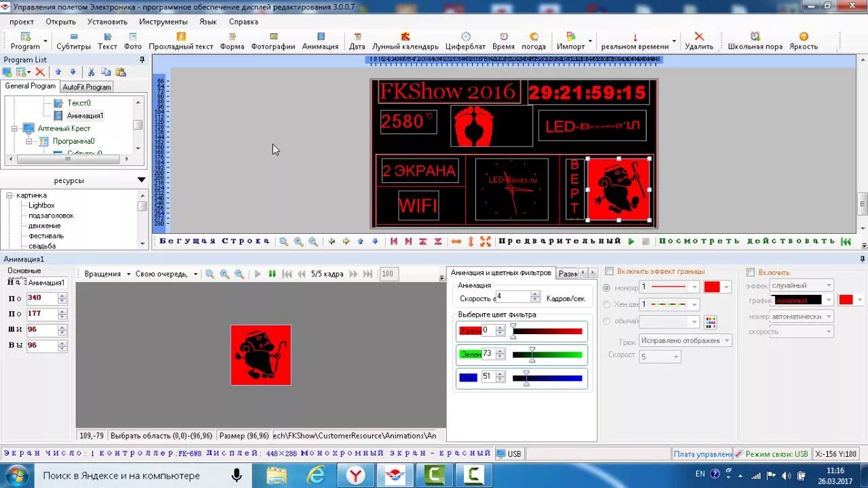The width and height of the screenshot is (868, 488).
Task: Add a Фото element to the program
Action: pyautogui.click(x=133, y=41)
